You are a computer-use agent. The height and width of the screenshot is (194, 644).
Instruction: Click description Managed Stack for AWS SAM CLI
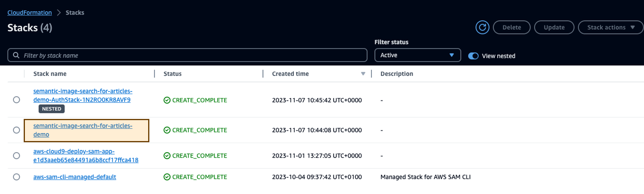pos(426,177)
